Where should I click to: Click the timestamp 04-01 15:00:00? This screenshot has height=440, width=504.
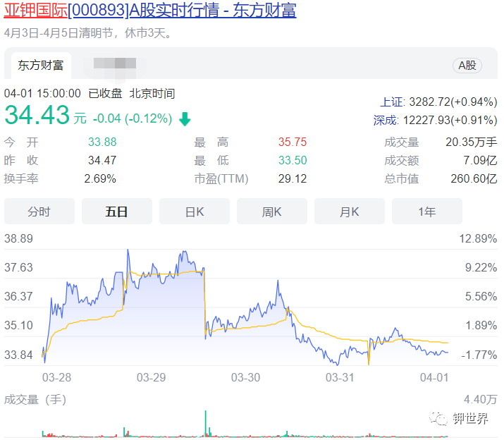(x=42, y=93)
